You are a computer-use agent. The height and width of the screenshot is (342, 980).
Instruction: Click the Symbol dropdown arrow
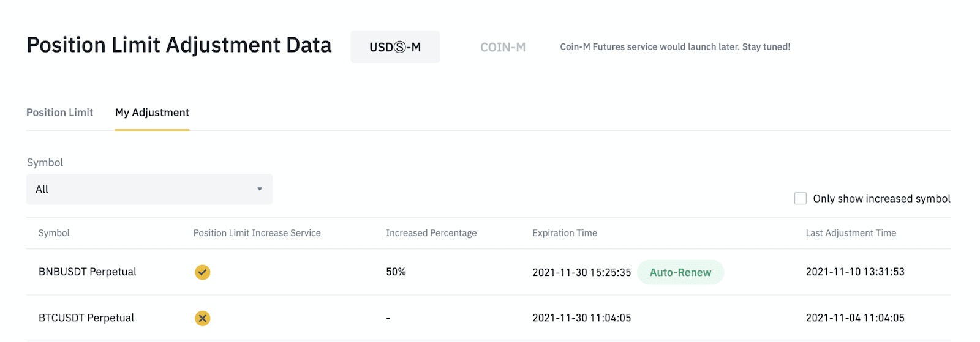tap(260, 189)
